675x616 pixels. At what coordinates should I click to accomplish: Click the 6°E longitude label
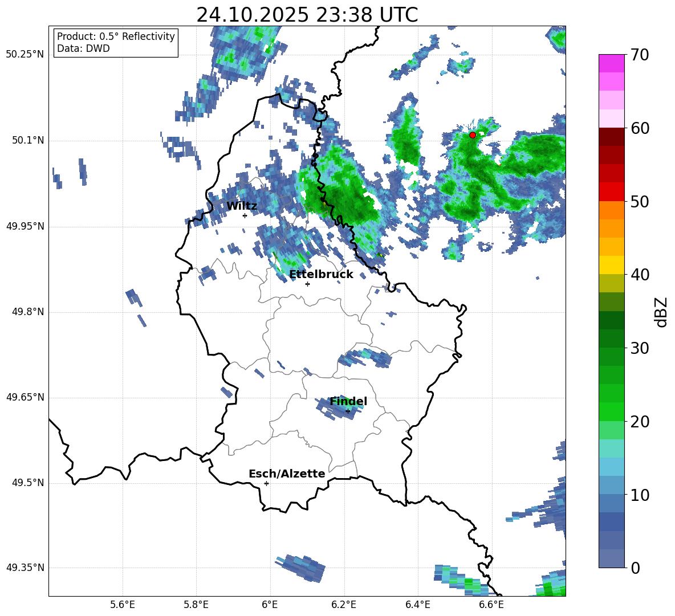(270, 605)
